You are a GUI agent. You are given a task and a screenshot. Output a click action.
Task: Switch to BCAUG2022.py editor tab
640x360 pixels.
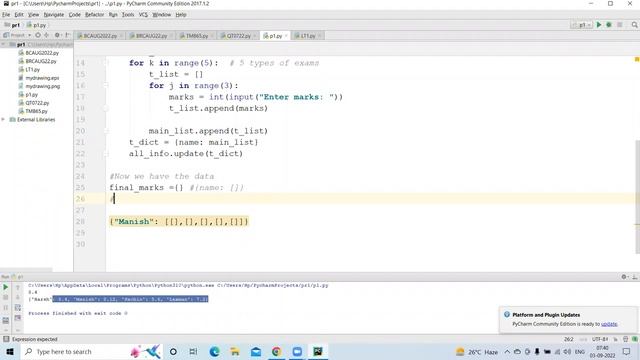coord(99,36)
